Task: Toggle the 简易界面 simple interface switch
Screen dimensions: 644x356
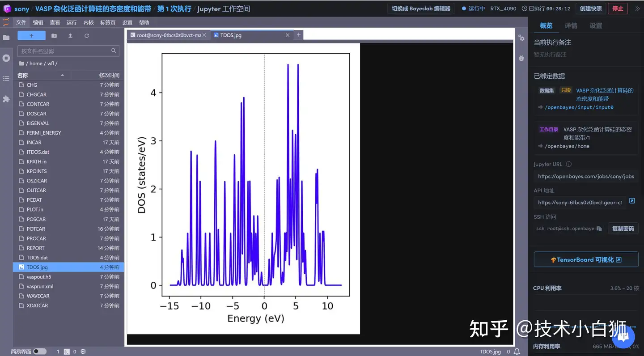Action: click(x=40, y=352)
